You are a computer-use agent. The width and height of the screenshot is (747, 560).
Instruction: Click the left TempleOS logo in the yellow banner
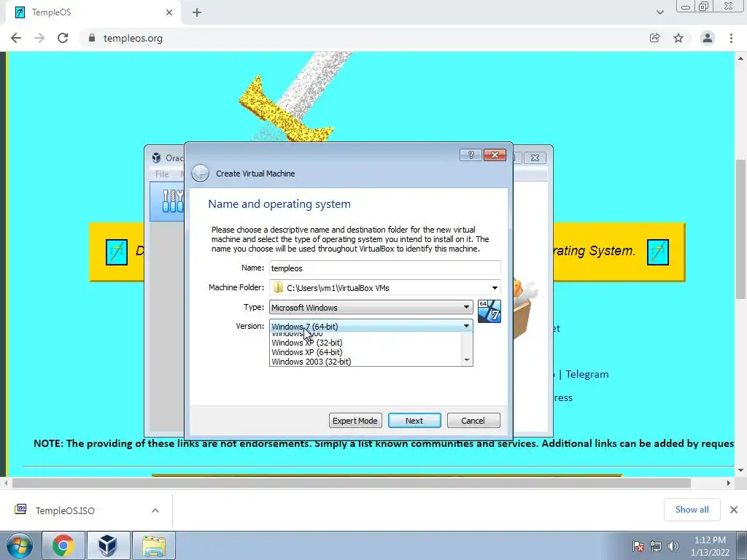click(117, 252)
